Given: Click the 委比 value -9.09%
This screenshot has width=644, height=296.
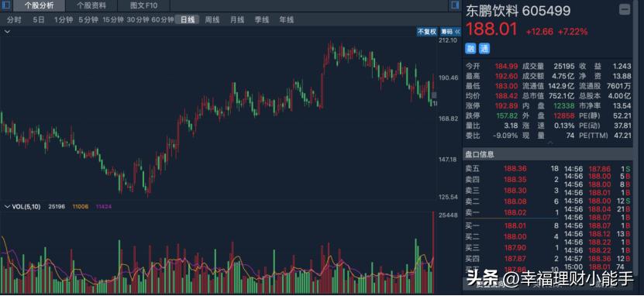Looking at the screenshot, I should click(x=505, y=136).
